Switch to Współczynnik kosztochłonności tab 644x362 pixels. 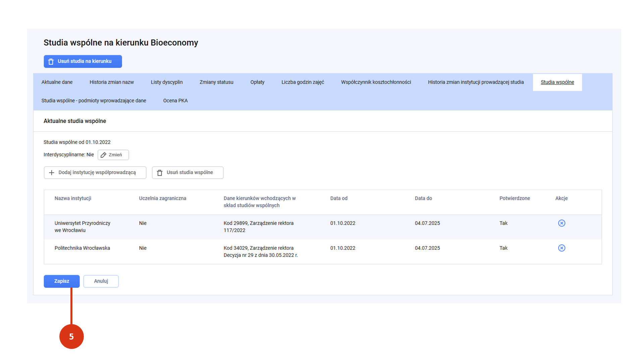click(x=376, y=82)
